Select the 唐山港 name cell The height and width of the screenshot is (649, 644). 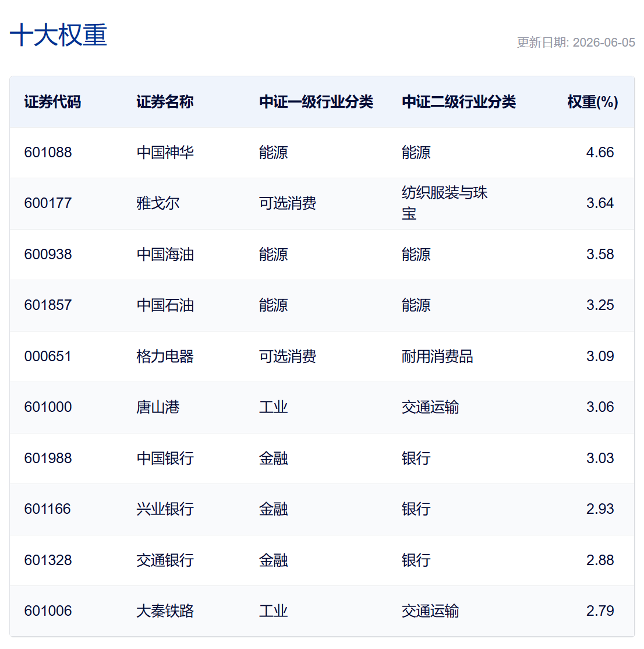pos(158,407)
